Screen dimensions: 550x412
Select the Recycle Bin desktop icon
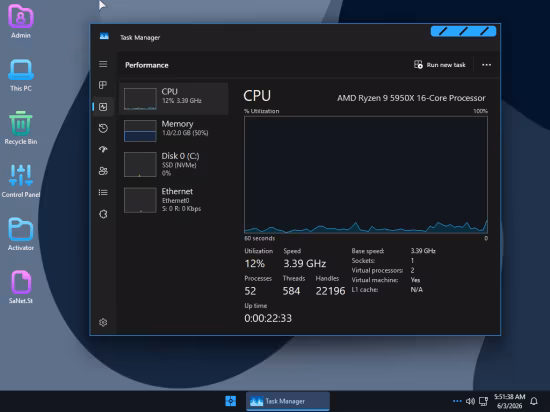pyautogui.click(x=21, y=128)
